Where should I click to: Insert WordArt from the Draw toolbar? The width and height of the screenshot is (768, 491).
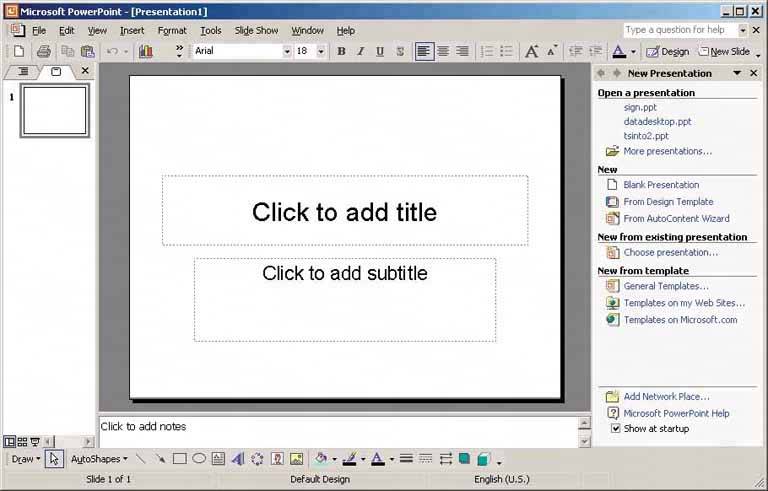click(x=238, y=459)
